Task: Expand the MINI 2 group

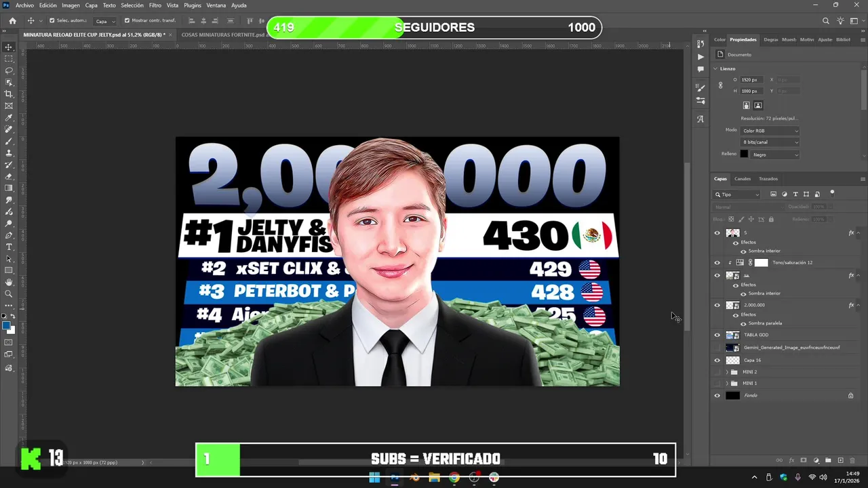Action: 727,372
